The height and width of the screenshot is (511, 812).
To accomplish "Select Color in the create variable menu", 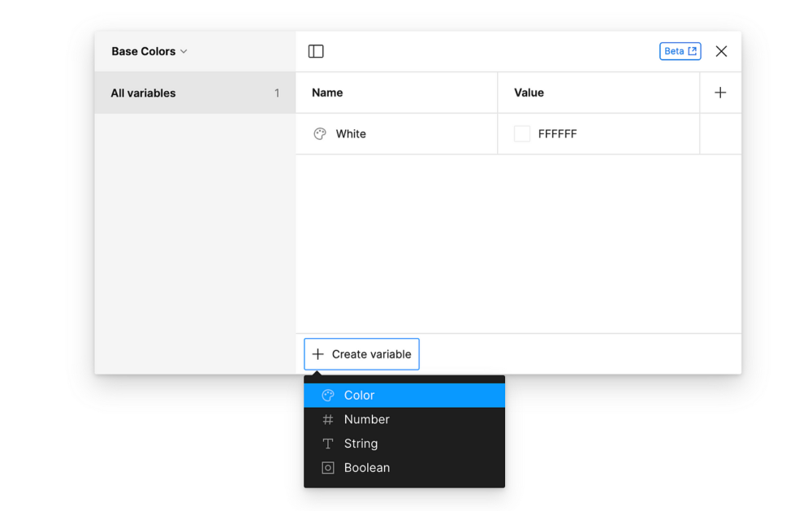I will click(359, 396).
